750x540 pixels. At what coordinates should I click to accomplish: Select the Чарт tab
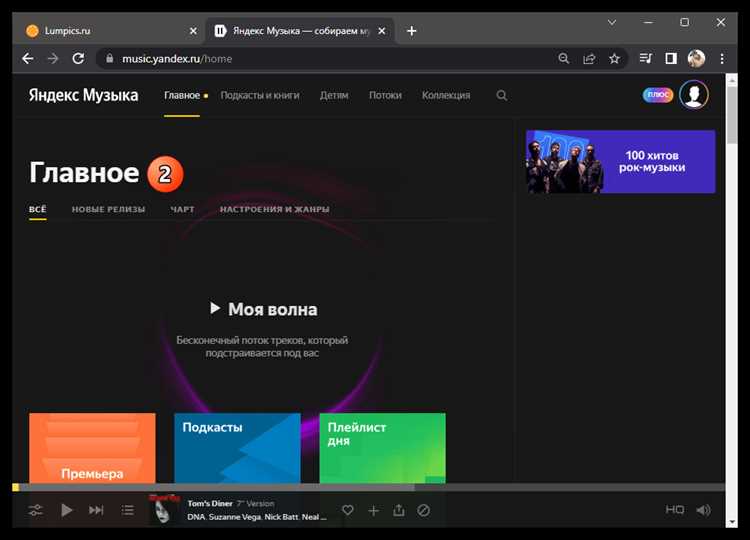(182, 209)
